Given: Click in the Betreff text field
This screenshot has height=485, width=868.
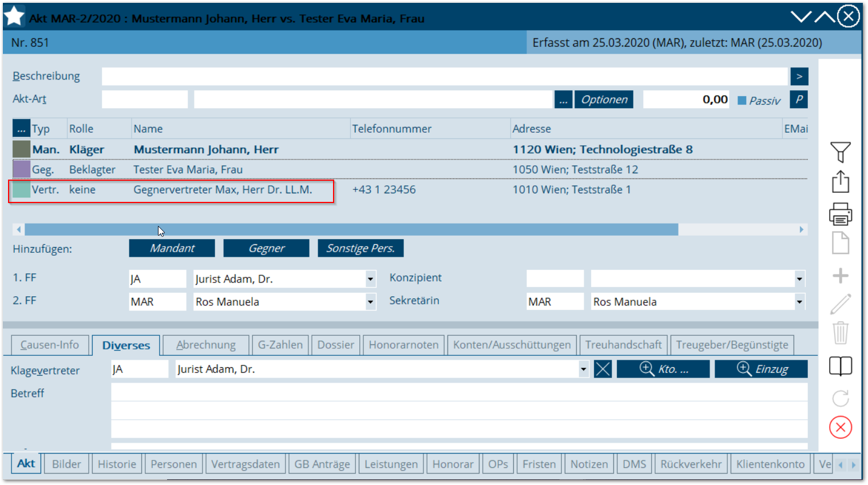Looking at the screenshot, I should (459, 410).
